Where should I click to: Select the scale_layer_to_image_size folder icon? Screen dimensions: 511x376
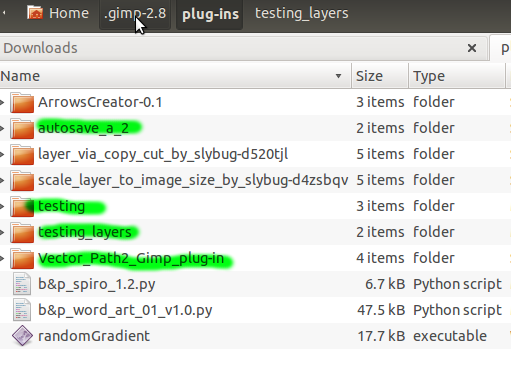22,180
